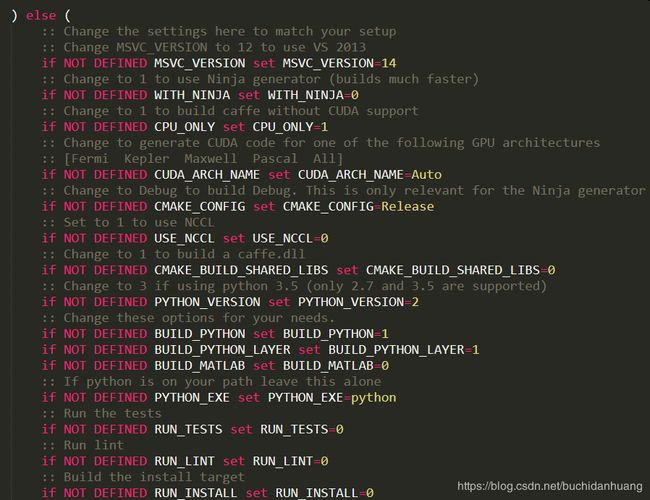The image size is (650, 500).
Task: Click the 'BUILD_PYTHON=1' assignment
Action: pos(335,334)
